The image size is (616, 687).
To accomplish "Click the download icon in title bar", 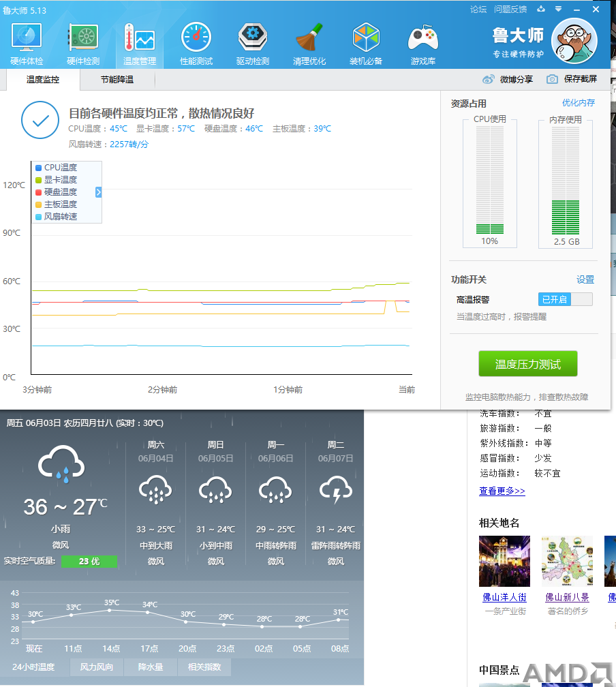I will 541,9.
